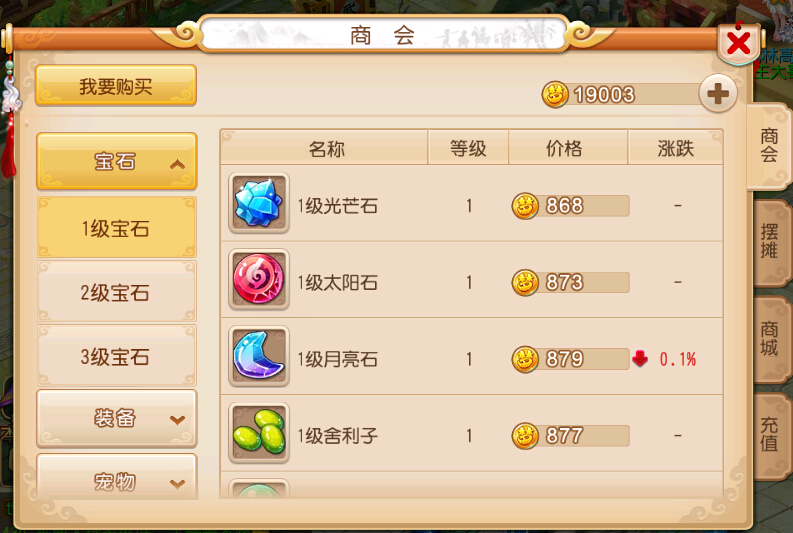Screen dimensions: 793x533
Task: Click the red down arrow price-drop icon
Action: 640,359
